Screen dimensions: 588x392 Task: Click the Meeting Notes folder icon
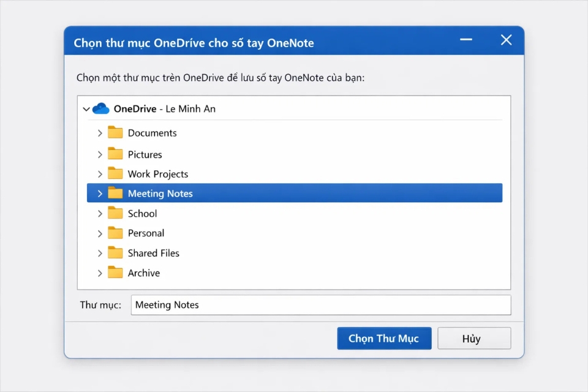tap(116, 193)
